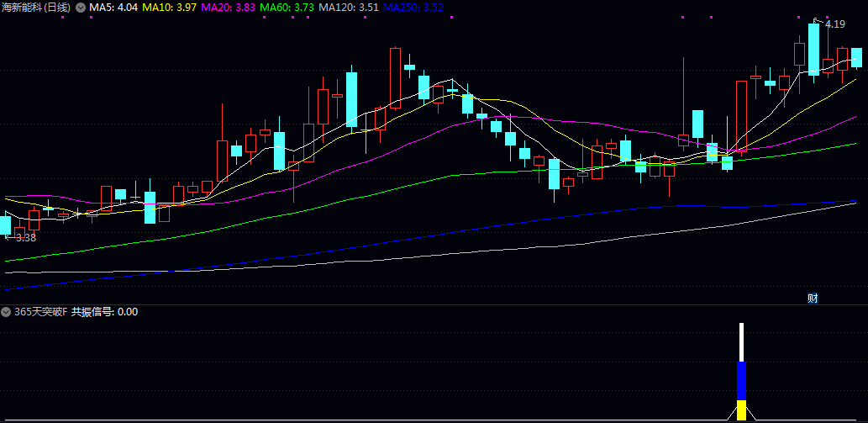Click the 4.19 high price marker
This screenshot has height=423, width=868.
tap(834, 24)
